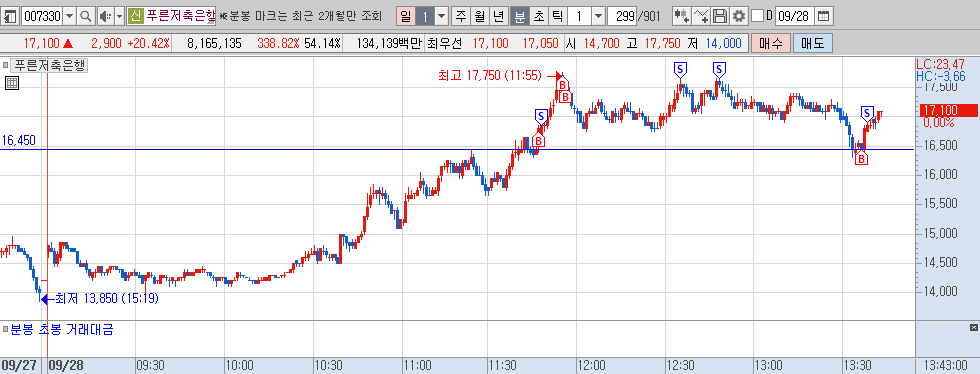Click the magnifier stock search icon
Image resolution: width=980 pixels, height=374 pixels.
(86, 16)
